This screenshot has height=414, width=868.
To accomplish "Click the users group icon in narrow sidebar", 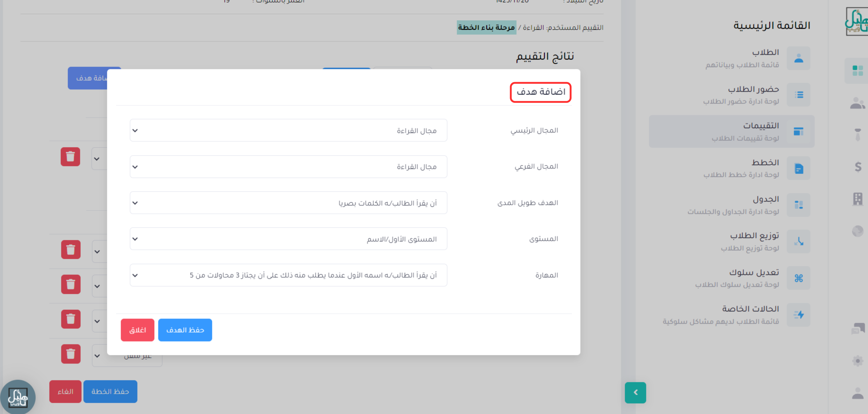I will [858, 103].
